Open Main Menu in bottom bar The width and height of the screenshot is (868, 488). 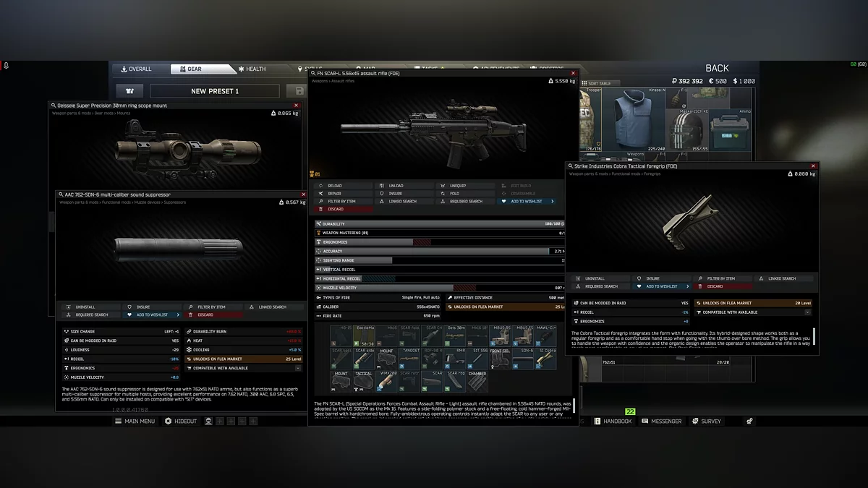tap(135, 421)
